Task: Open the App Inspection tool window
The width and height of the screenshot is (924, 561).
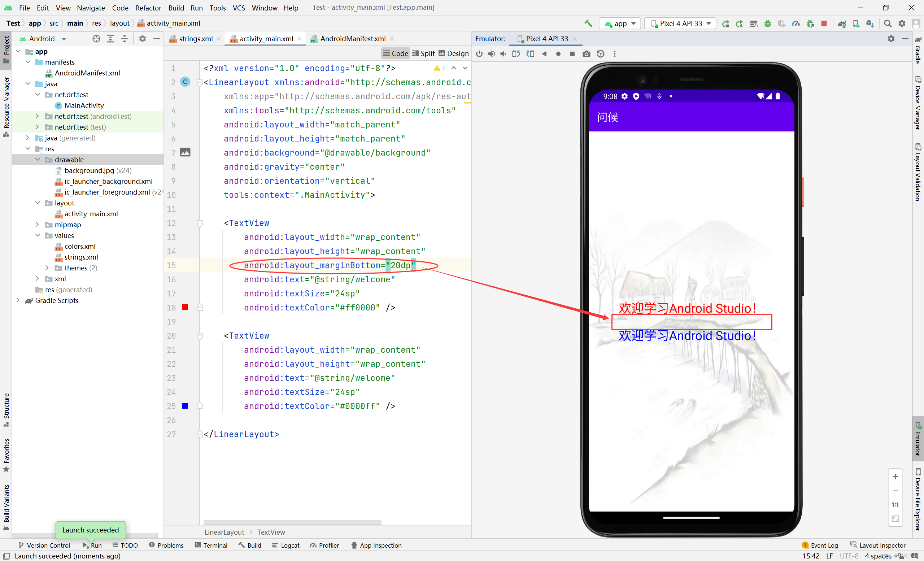Action: pyautogui.click(x=376, y=545)
